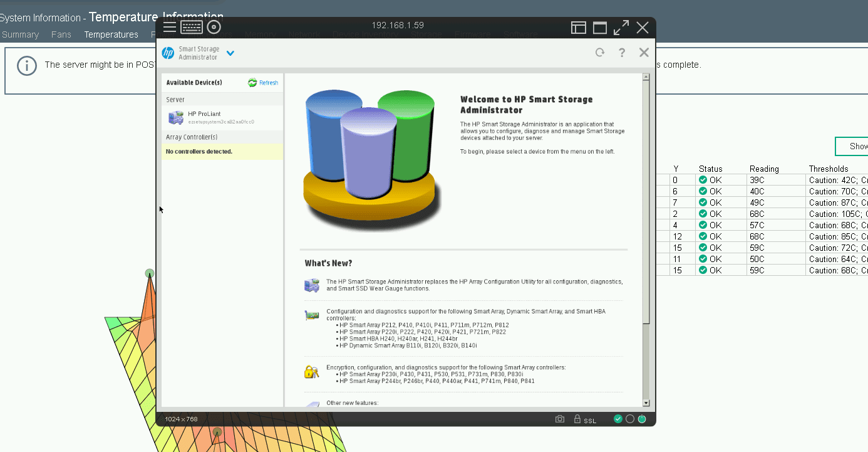Click the Welcome to HP Smart Storage Administrator heading

coord(526,105)
